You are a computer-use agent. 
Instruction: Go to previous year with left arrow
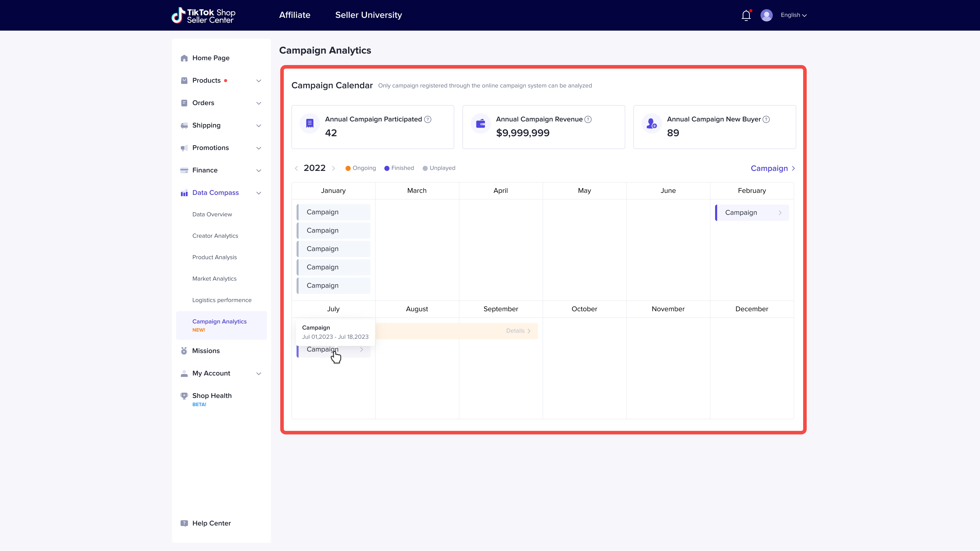tap(296, 168)
